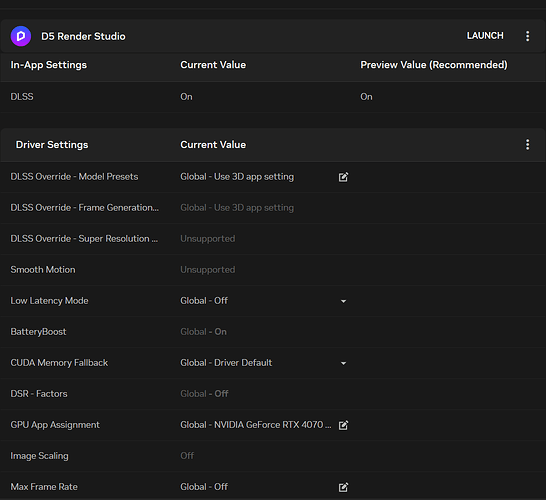Viewport: 546px width, 500px height.
Task: Select the DLSS in-app setting row label
Action: 22,96
